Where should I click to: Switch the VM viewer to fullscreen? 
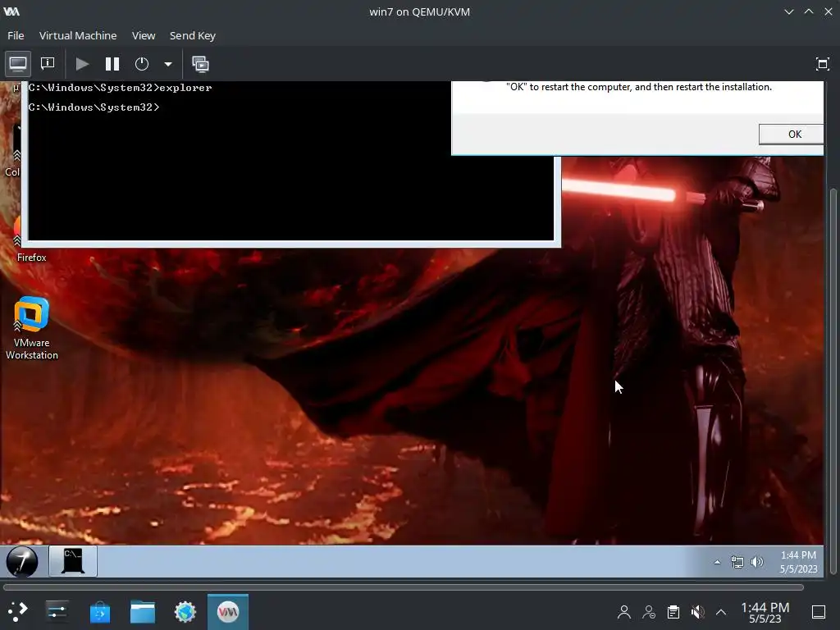click(x=822, y=64)
